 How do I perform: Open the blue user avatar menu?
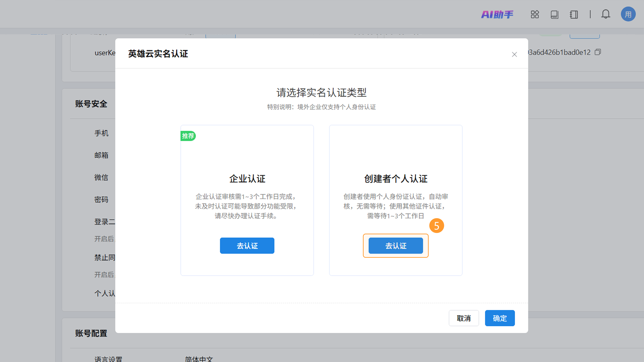point(628,14)
